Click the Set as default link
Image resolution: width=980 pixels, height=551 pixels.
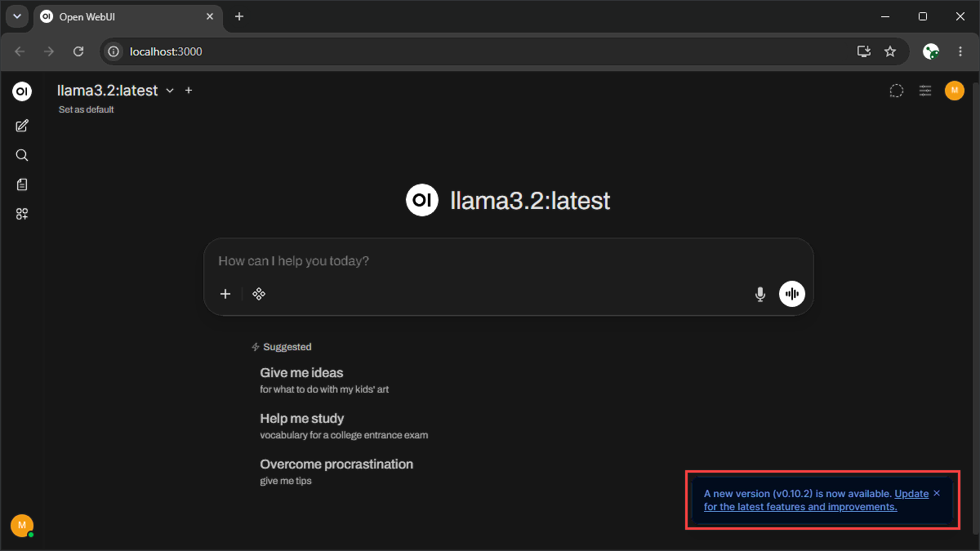[x=86, y=109]
